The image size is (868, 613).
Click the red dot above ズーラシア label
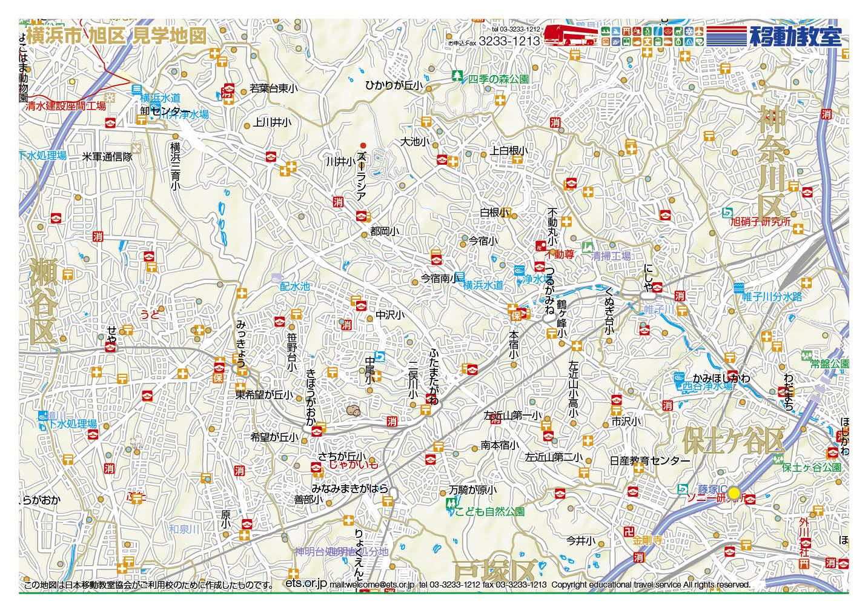[363, 145]
